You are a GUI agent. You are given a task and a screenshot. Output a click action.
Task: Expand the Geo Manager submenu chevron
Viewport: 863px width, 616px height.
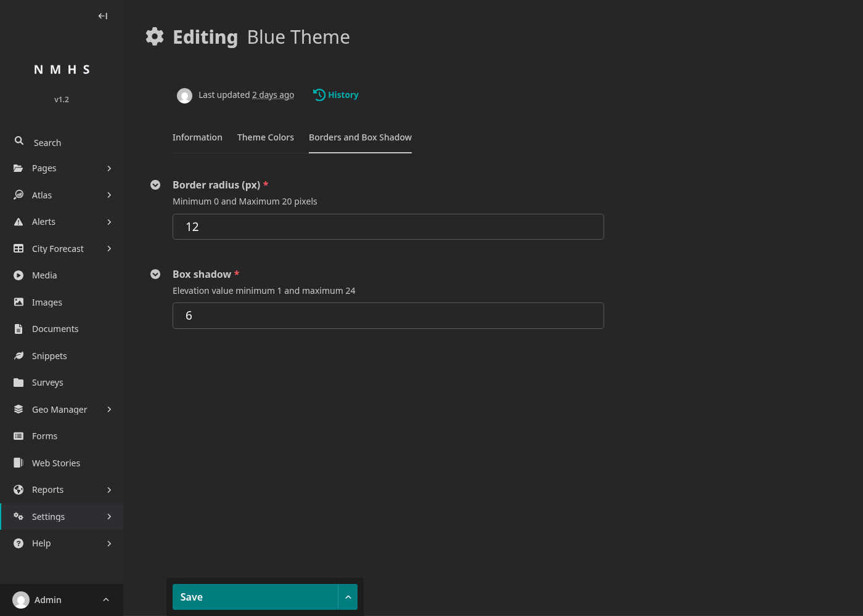pyautogui.click(x=109, y=409)
